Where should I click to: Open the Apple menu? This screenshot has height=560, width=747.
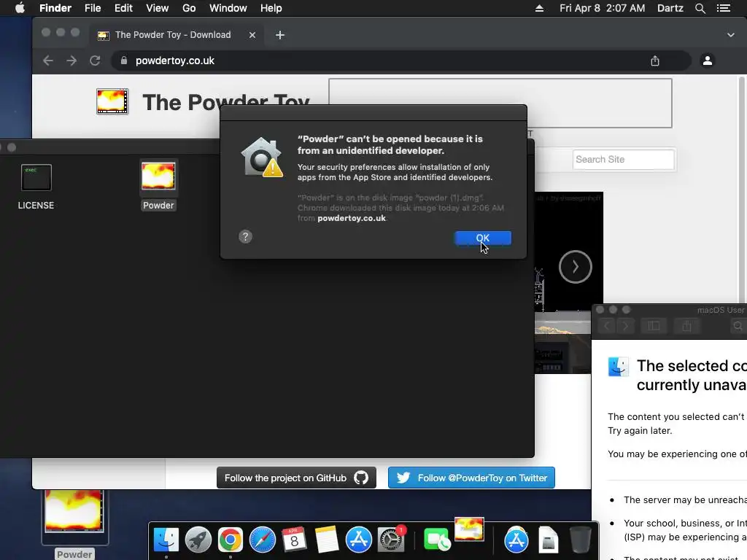tap(20, 8)
